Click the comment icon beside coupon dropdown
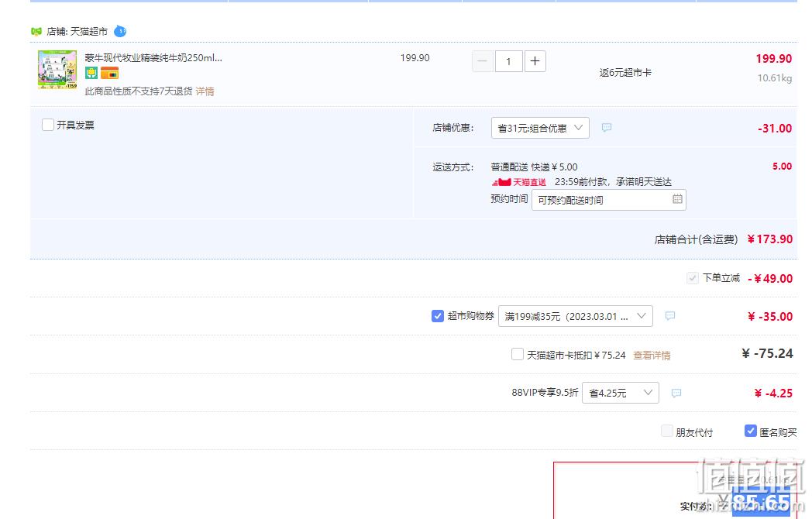 670,315
